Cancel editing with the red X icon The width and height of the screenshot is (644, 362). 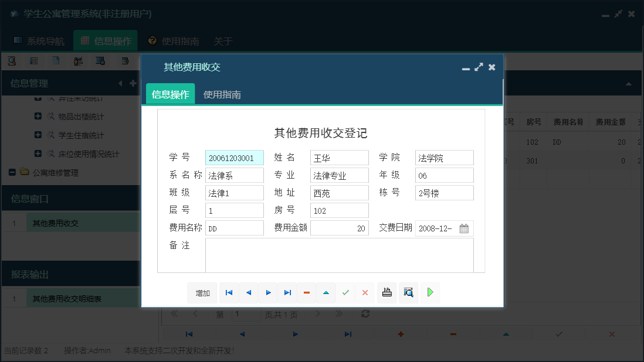pyautogui.click(x=365, y=292)
